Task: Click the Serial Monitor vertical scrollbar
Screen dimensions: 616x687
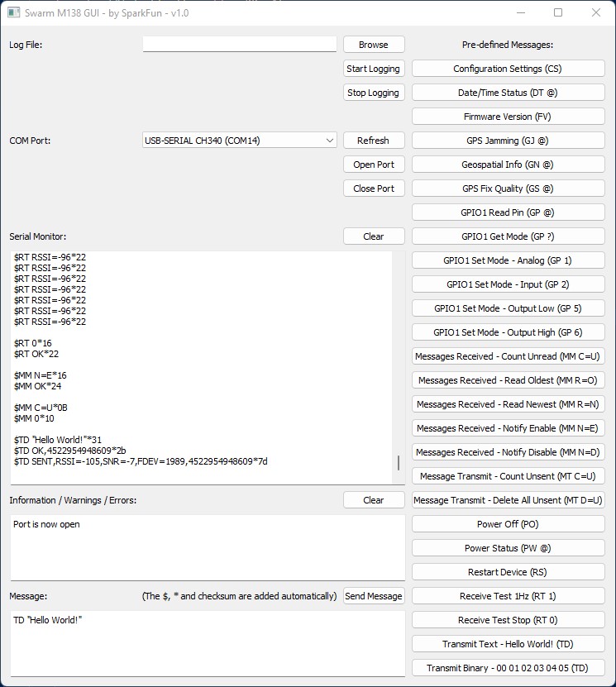Action: coord(398,463)
